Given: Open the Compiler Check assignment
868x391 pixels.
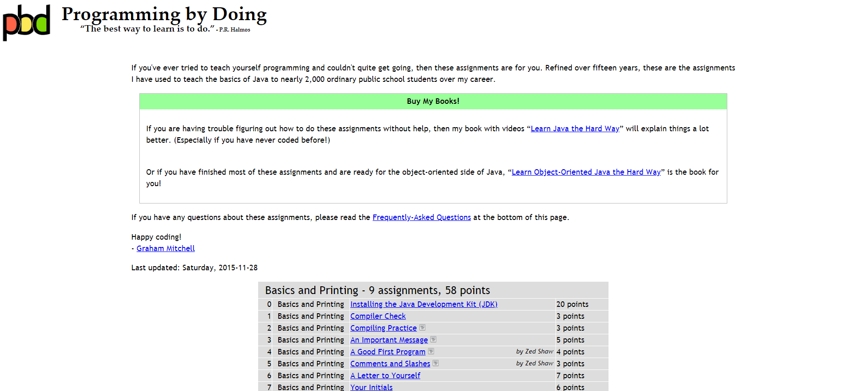Looking at the screenshot, I should [x=378, y=316].
